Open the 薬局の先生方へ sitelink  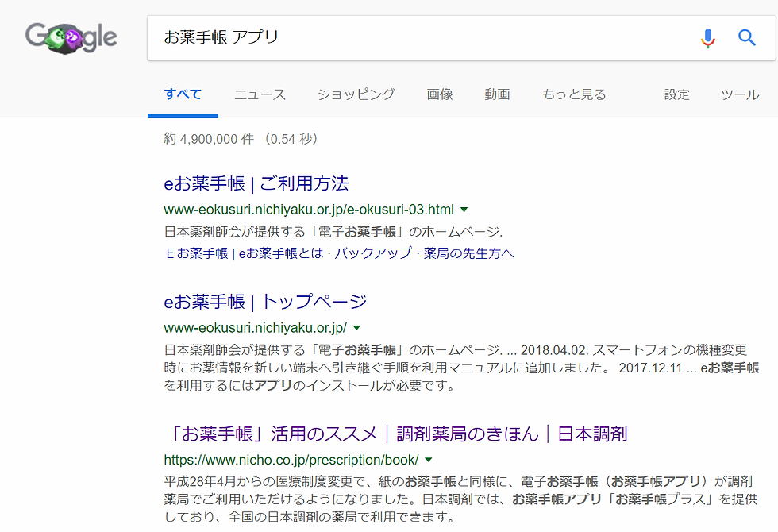click(469, 253)
